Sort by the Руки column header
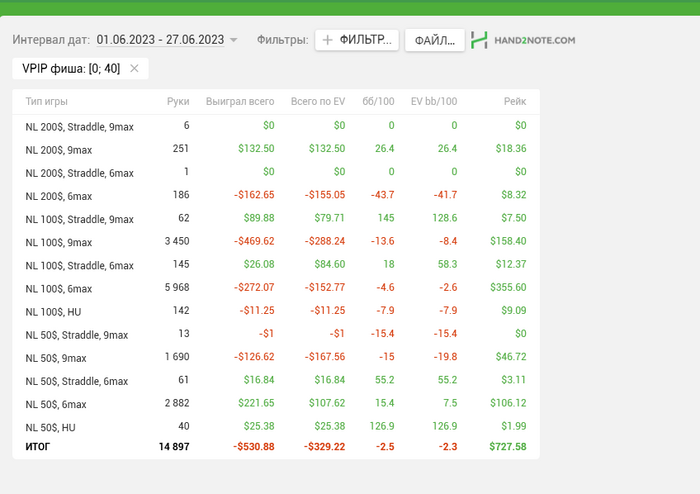The image size is (700, 494). click(x=178, y=101)
